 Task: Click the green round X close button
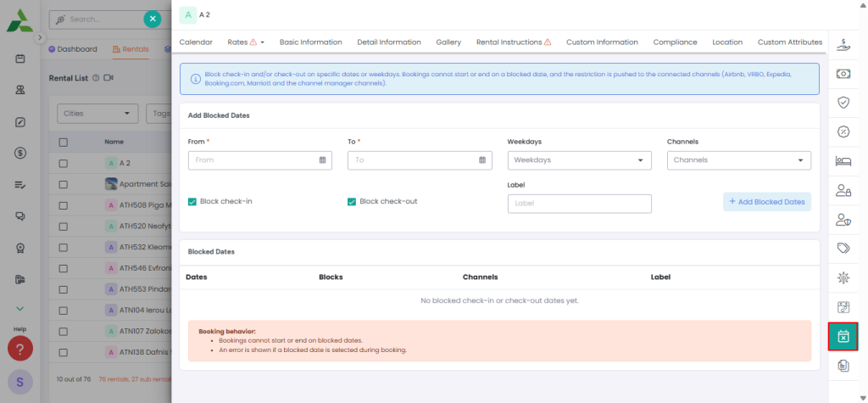153,19
